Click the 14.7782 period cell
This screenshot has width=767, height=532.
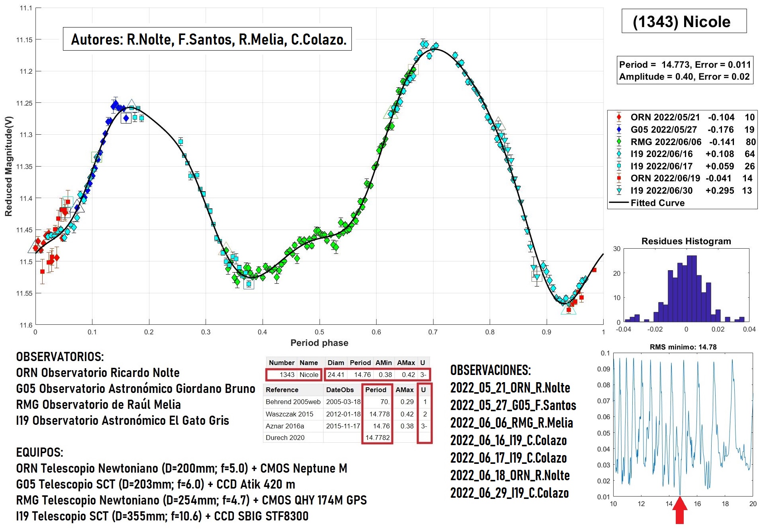click(x=377, y=438)
